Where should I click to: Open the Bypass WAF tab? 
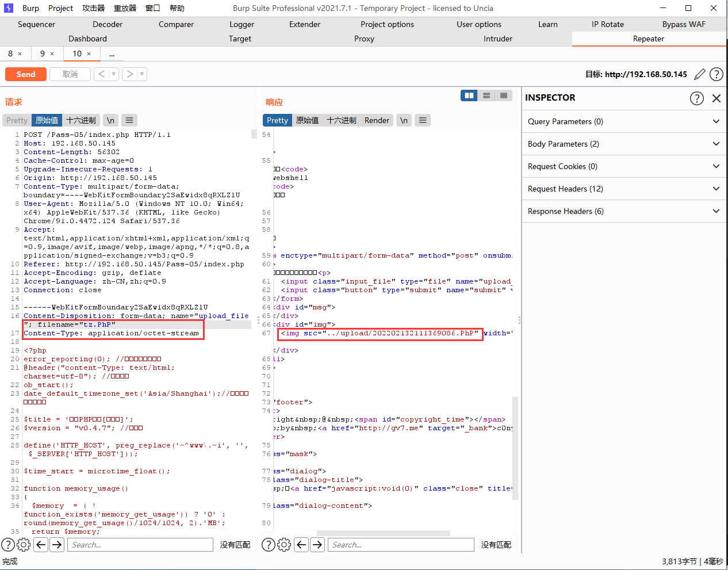tap(684, 24)
